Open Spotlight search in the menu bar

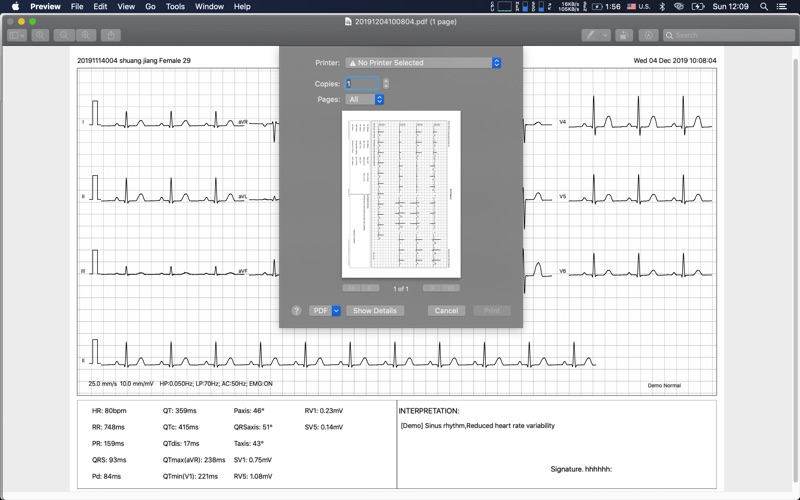(761, 6)
